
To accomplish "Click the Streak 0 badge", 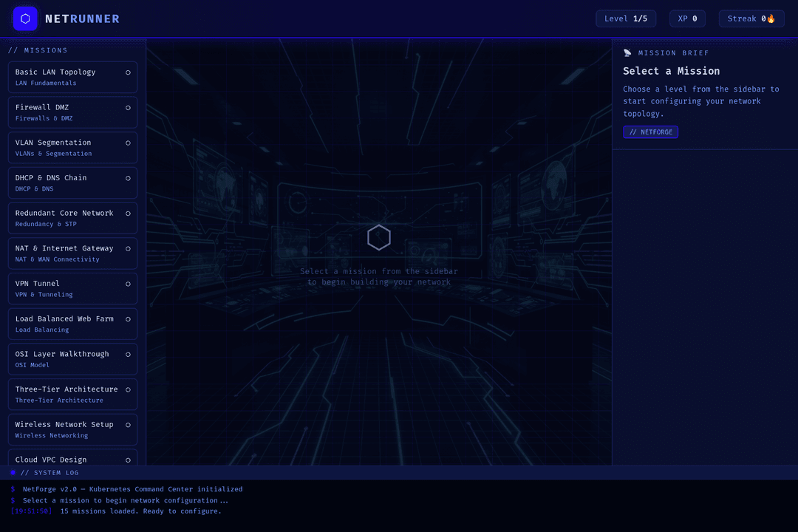I will tap(751, 18).
